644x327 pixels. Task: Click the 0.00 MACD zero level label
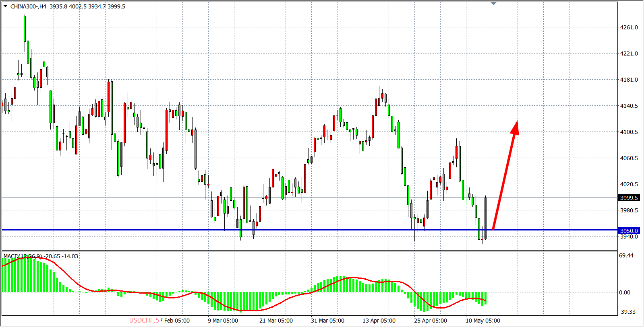[x=624, y=292]
